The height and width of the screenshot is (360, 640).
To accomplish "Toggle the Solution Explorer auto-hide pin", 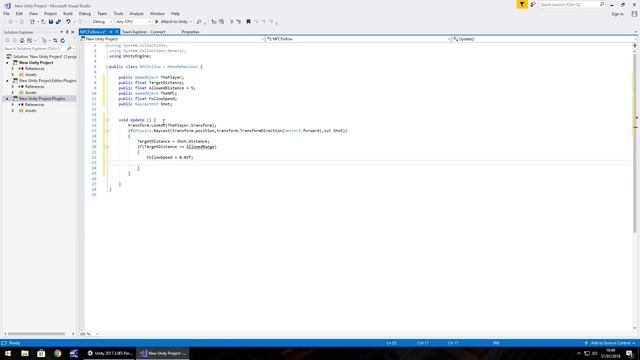I will tap(67, 32).
